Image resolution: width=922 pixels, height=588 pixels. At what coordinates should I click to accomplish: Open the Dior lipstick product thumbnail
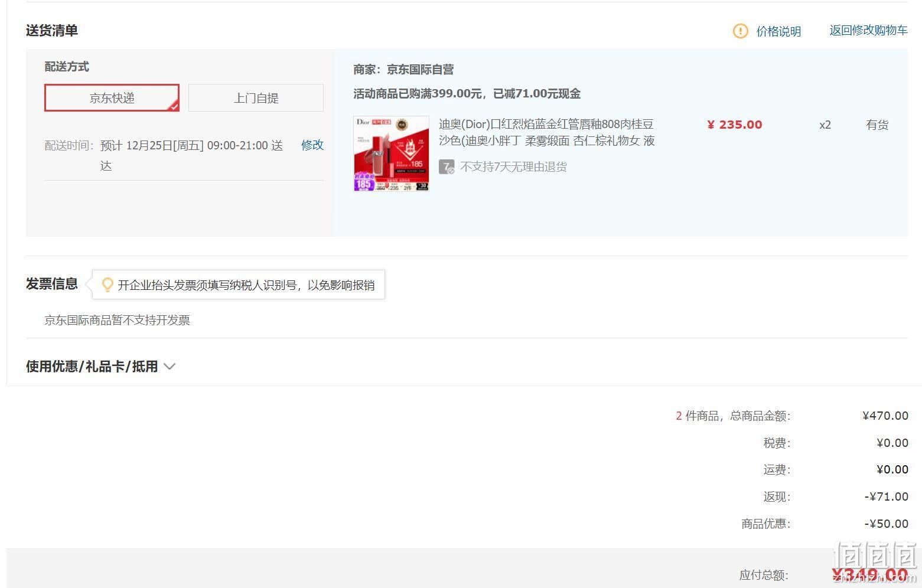tap(391, 153)
